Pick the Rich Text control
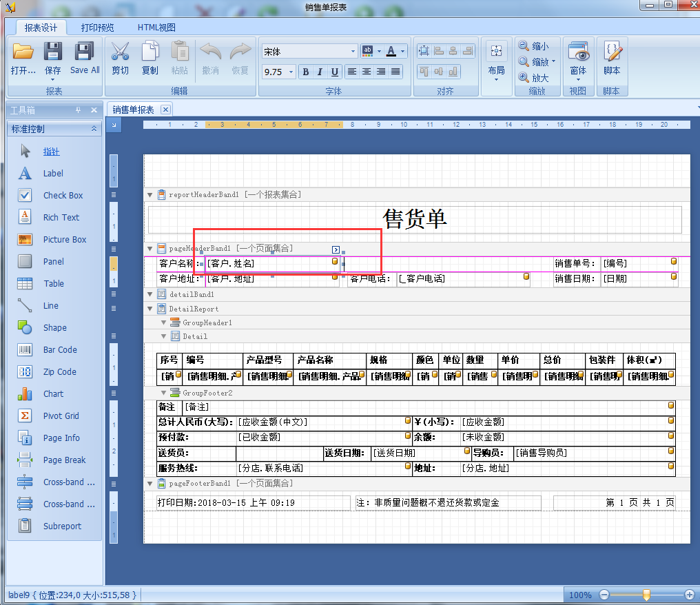This screenshot has height=605, width=700. [x=61, y=217]
